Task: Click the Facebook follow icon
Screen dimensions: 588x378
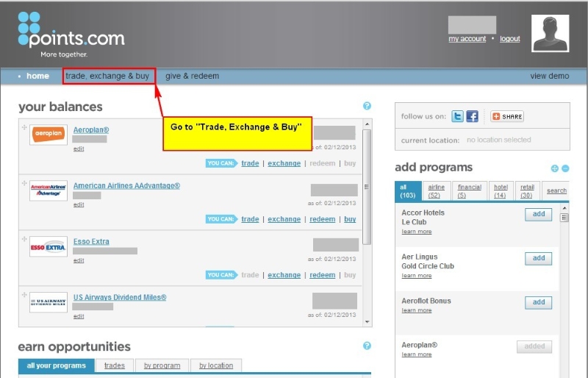Action: (x=472, y=116)
